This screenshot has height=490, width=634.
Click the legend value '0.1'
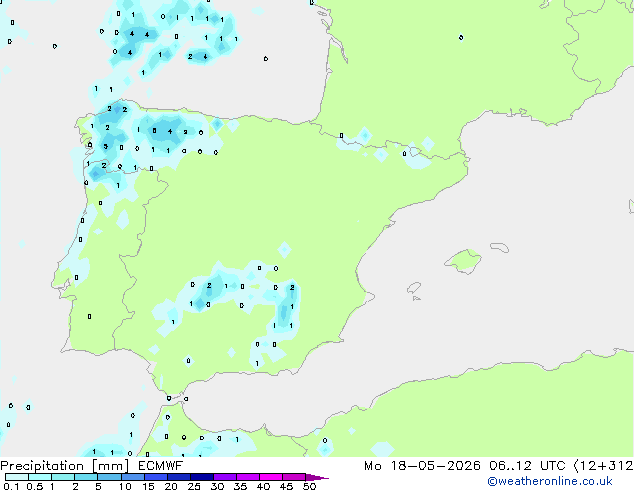point(11,486)
